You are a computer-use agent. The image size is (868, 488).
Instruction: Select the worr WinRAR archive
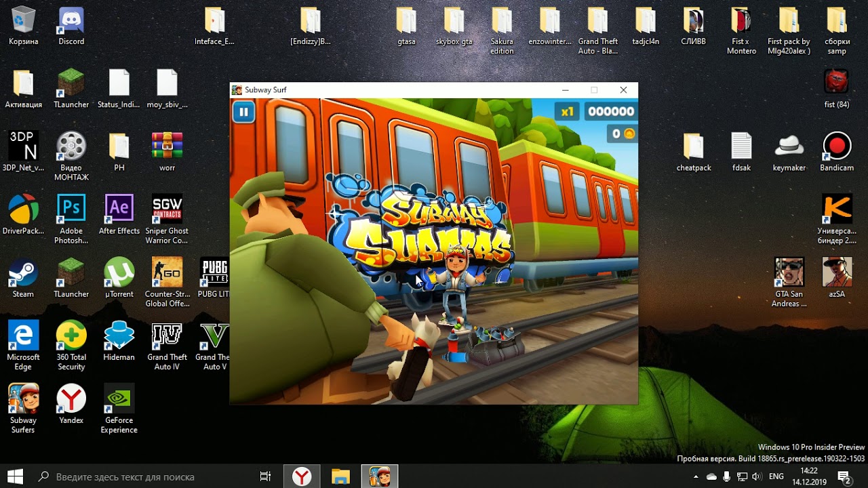[x=167, y=152]
